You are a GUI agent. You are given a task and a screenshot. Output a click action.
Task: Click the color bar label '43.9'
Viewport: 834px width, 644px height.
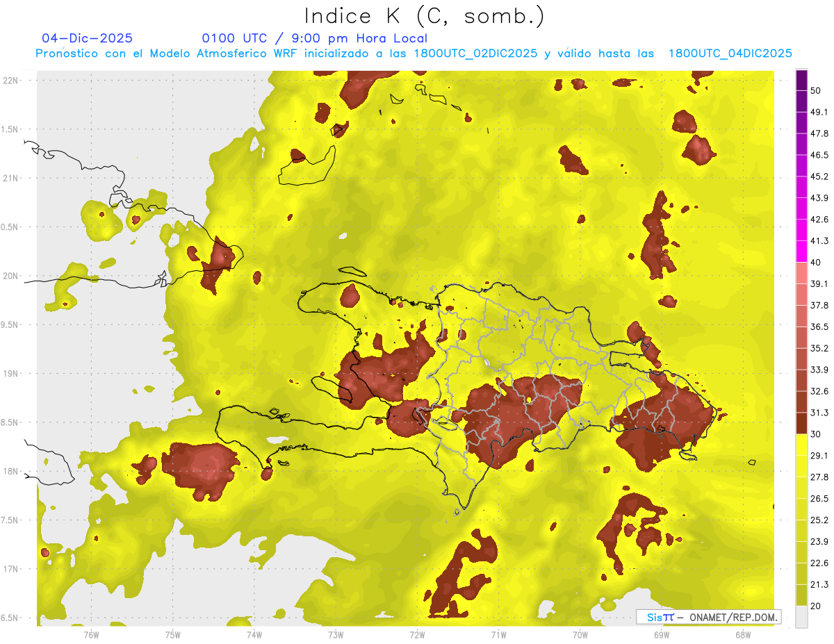pos(819,198)
